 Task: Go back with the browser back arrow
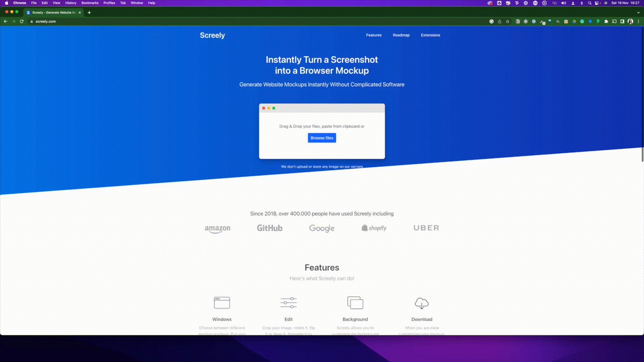[x=5, y=21]
